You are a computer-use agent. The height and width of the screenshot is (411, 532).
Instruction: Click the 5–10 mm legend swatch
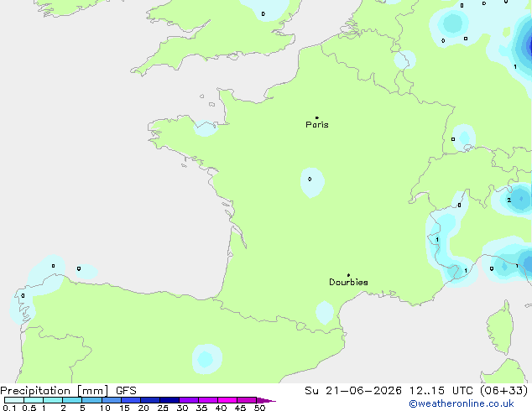[x=92, y=400]
